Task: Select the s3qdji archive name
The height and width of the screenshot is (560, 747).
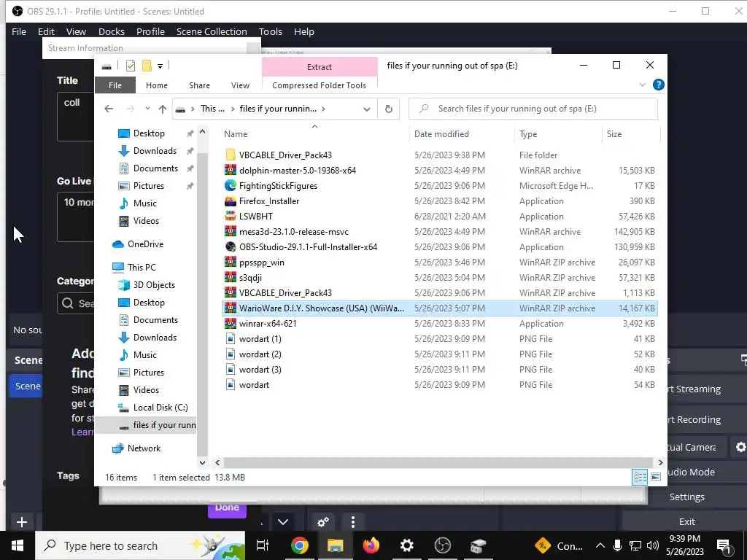Action: pos(250,278)
